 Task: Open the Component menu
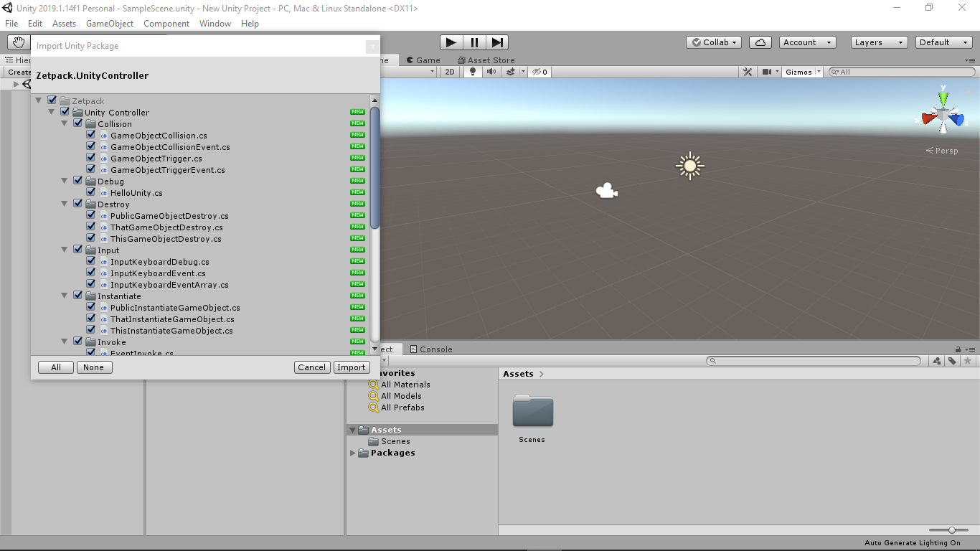166,24
